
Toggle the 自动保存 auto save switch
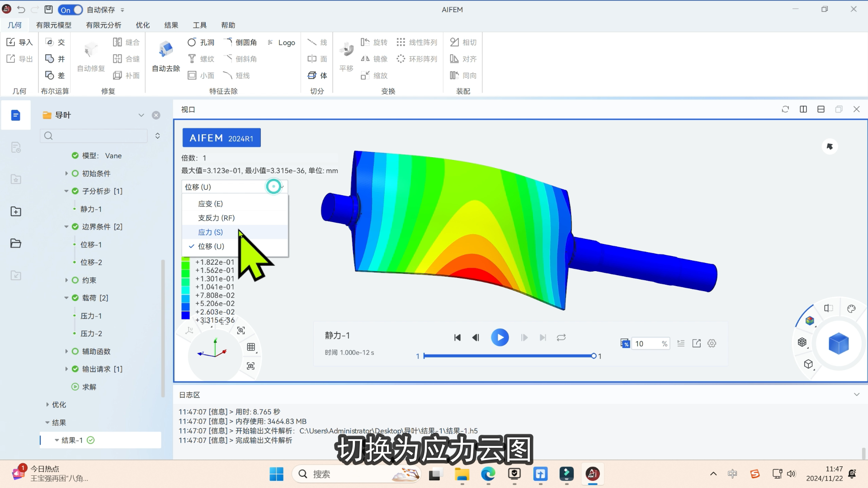pos(71,9)
